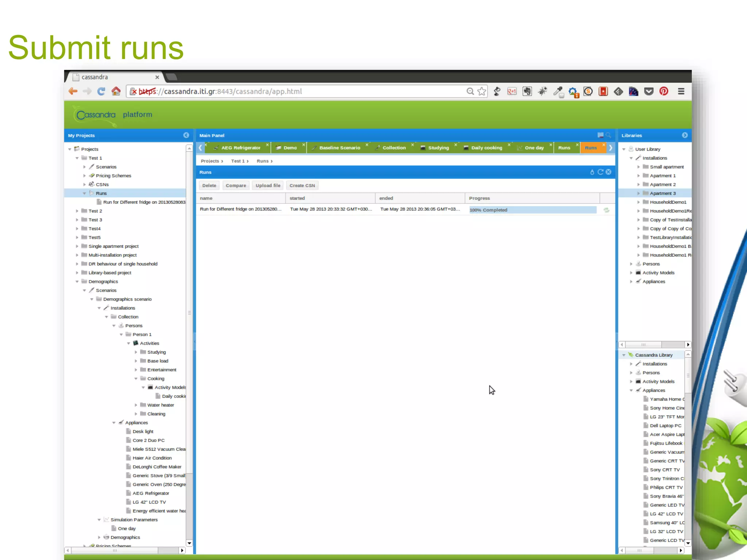Close the AEG Refrigerator tab
This screenshot has height=560, width=747.
coord(267,145)
